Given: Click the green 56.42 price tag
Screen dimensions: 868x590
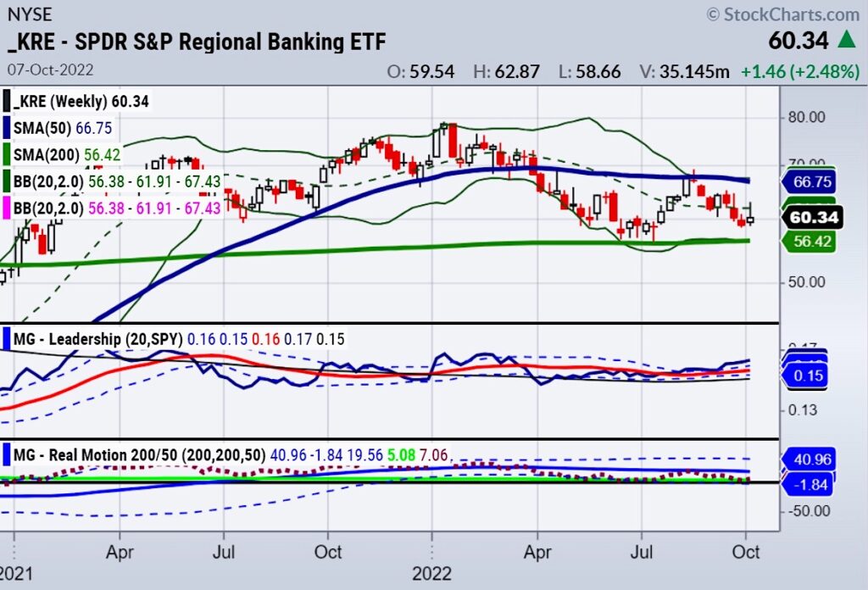Looking at the screenshot, I should pyautogui.click(x=808, y=242).
